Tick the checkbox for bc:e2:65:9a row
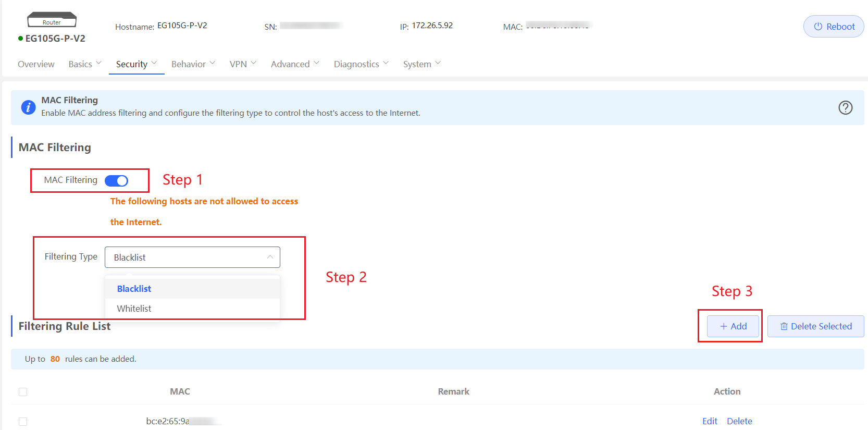Screen dimensions: 868x430 [x=23, y=422]
